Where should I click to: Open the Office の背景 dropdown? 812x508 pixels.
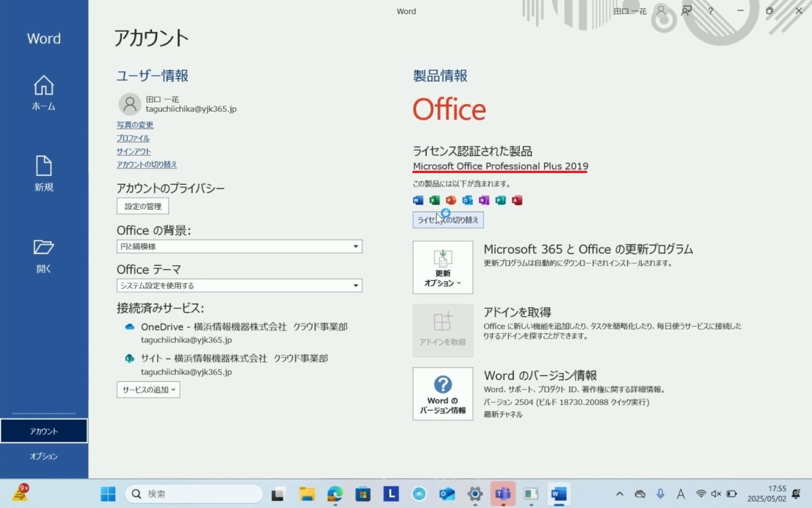point(239,246)
